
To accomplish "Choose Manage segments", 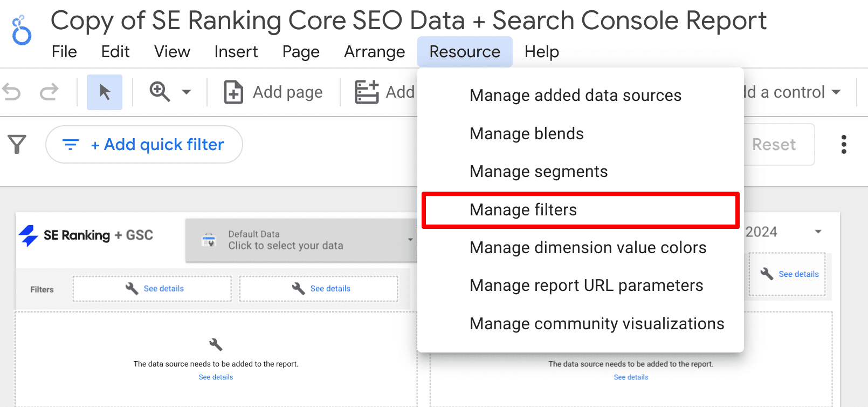I will [x=581, y=172].
